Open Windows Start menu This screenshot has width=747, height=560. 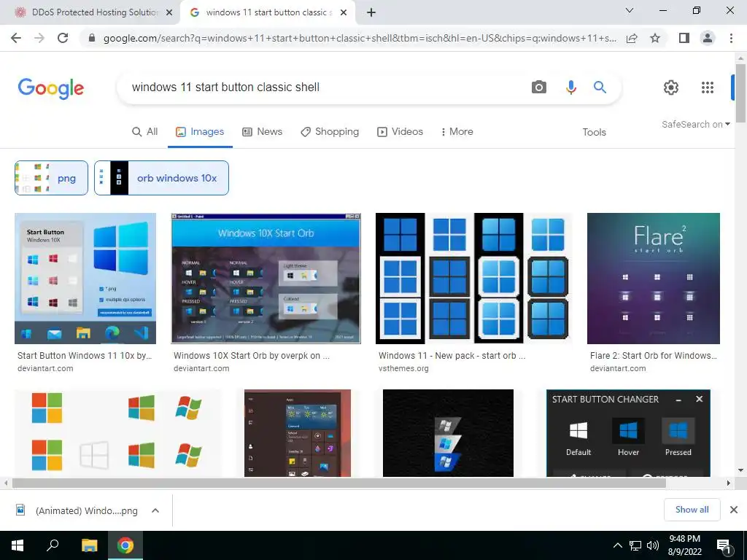[18, 545]
